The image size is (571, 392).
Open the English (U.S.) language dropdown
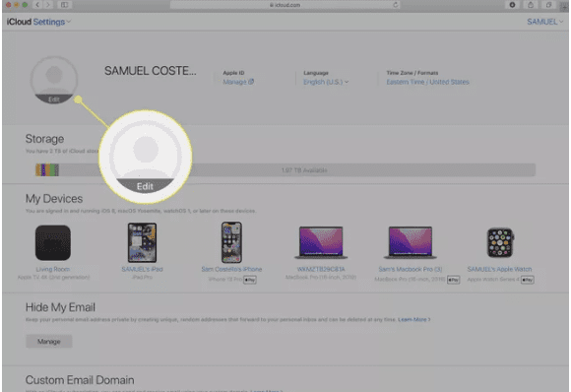click(326, 82)
